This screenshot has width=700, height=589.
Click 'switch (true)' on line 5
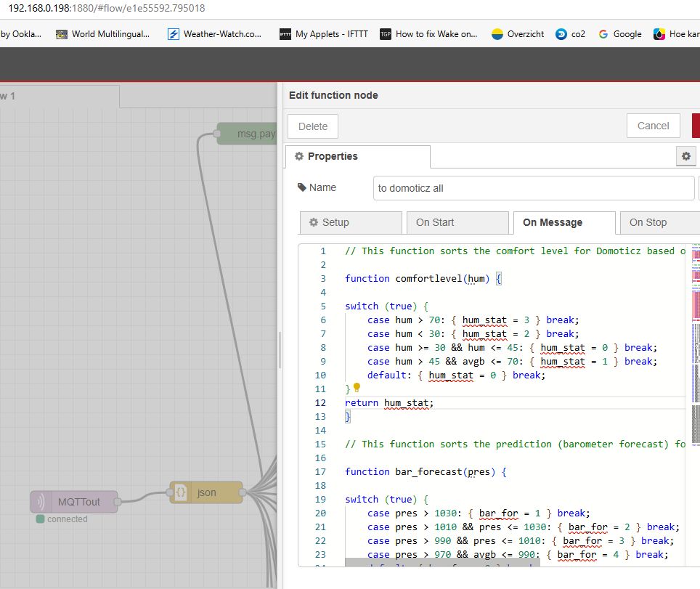386,306
